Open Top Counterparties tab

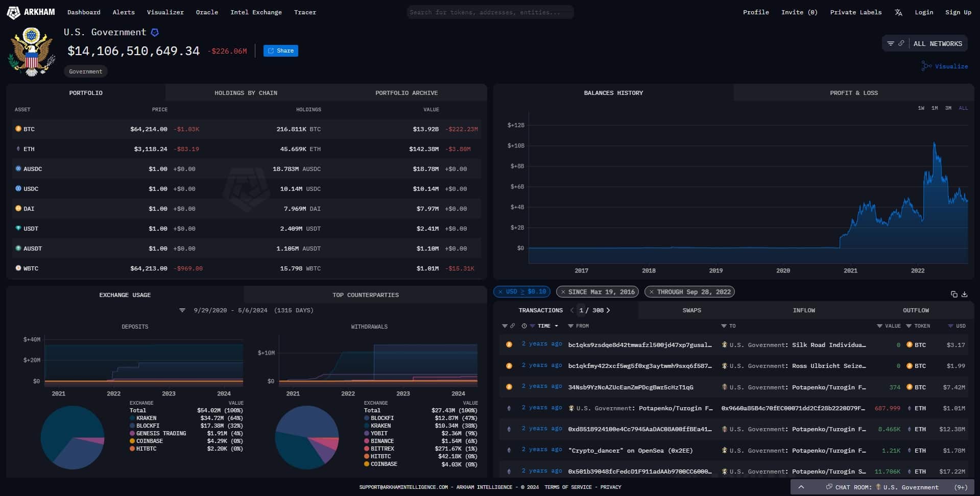click(366, 295)
